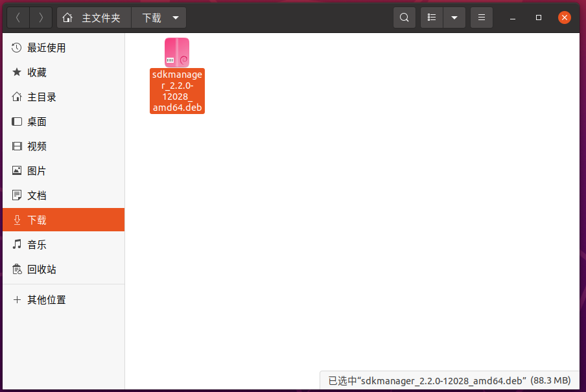586x392 pixels.
Task: Maximize the file manager window
Action: coord(539,17)
